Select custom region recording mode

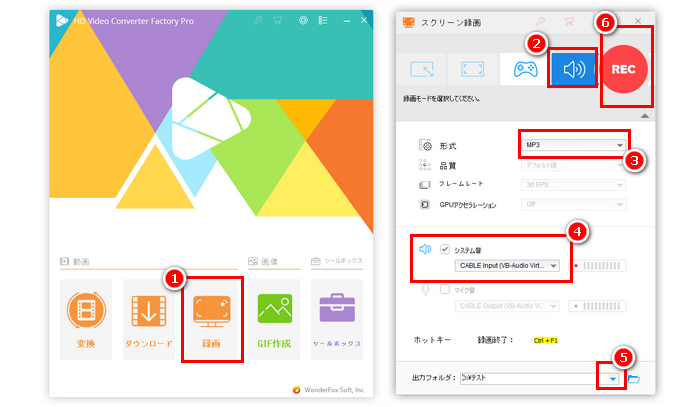422,69
